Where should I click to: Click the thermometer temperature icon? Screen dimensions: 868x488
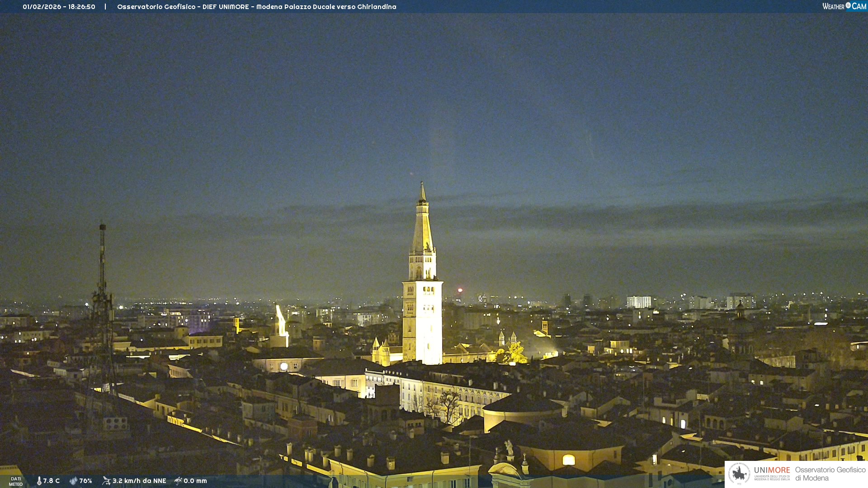(39, 481)
